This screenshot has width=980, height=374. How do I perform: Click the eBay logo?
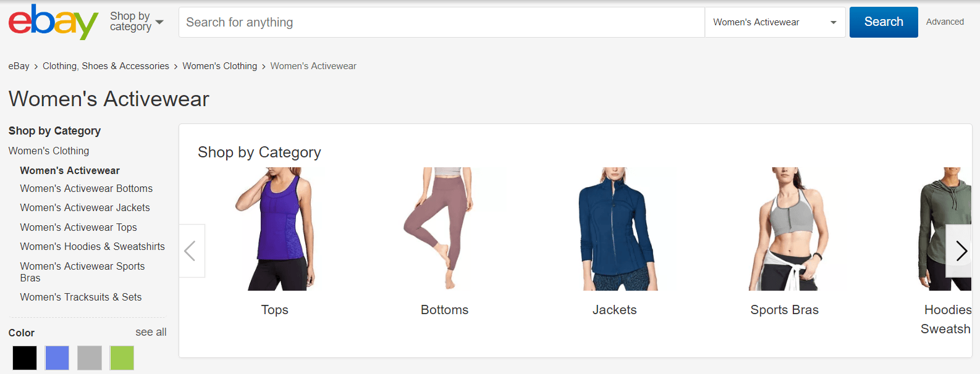coord(53,22)
